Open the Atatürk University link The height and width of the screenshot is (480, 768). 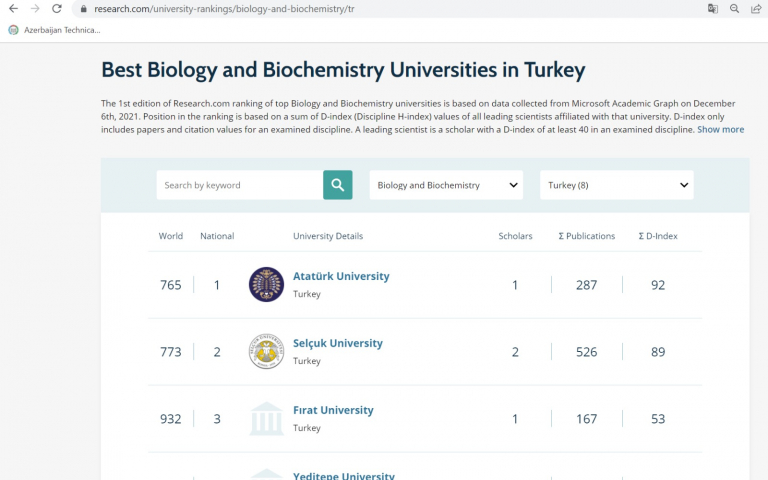[341, 276]
